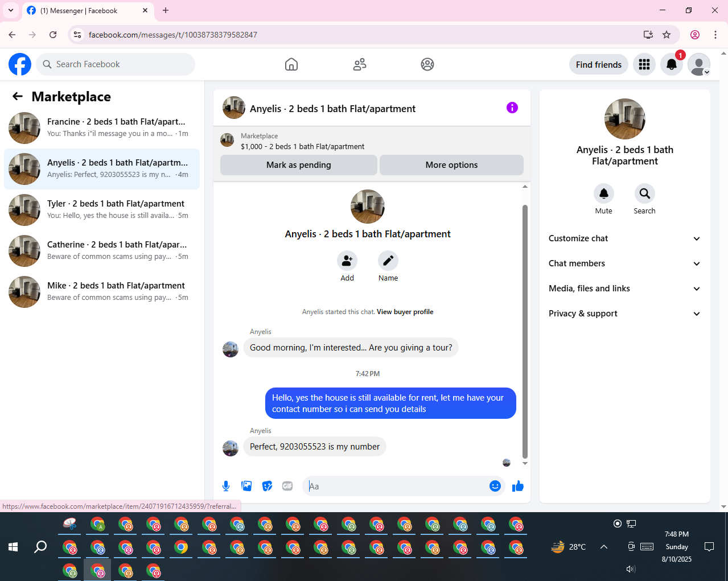The height and width of the screenshot is (581, 728).
Task: Reload the page in browser toolbar
Action: (x=53, y=35)
